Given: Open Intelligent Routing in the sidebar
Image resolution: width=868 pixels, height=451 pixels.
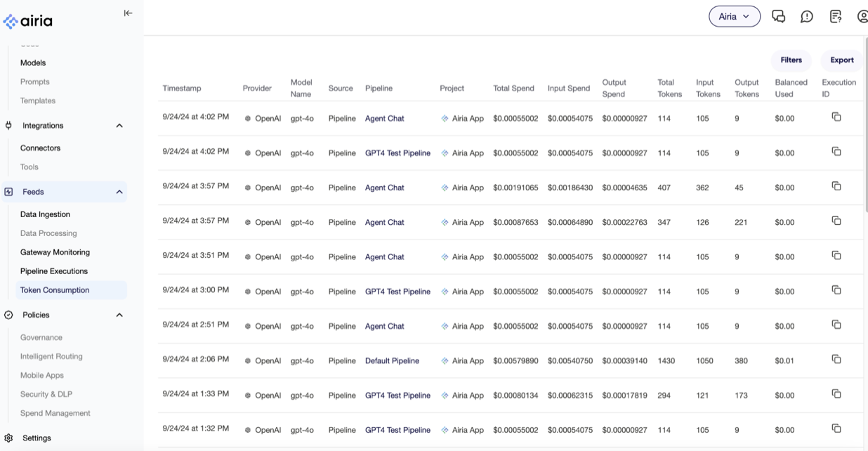Looking at the screenshot, I should coord(51,357).
